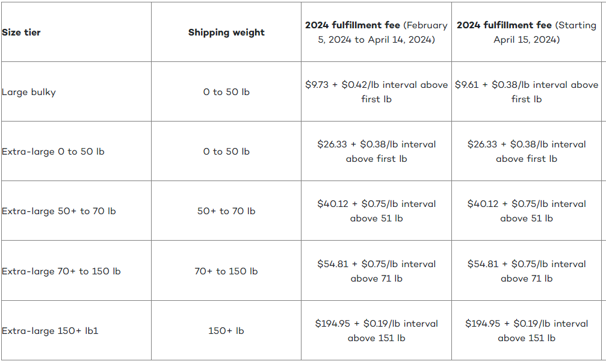Select the Starting April 15, 2024 fee header
This screenshot has width=606, height=364.
click(x=527, y=32)
